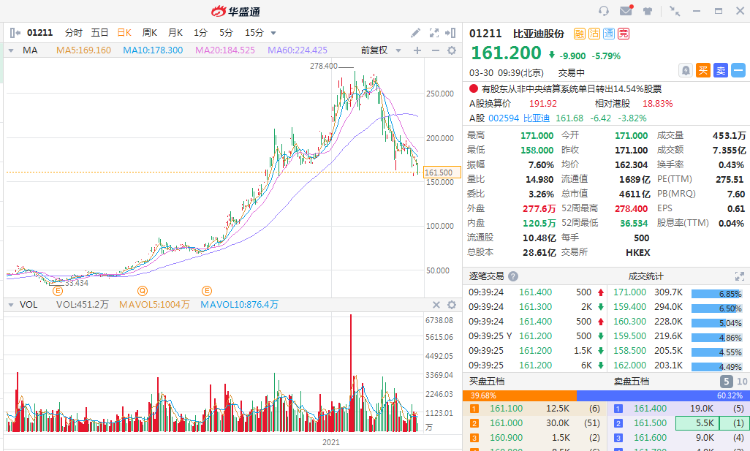750x451 pixels.
Task: Click the 通 connect tag icon
Action: click(x=609, y=33)
